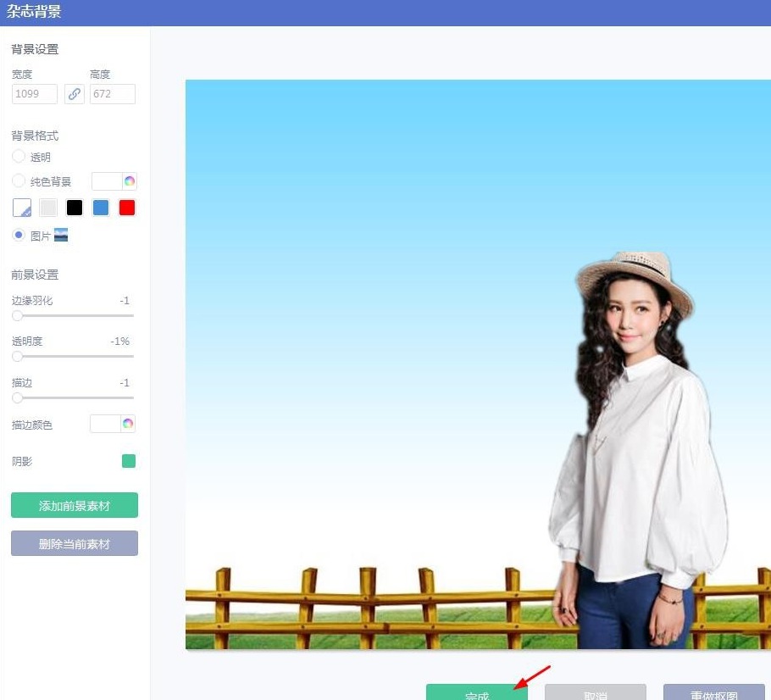Click the green 阴影 color swatch
This screenshot has width=771, height=700.
click(128, 460)
